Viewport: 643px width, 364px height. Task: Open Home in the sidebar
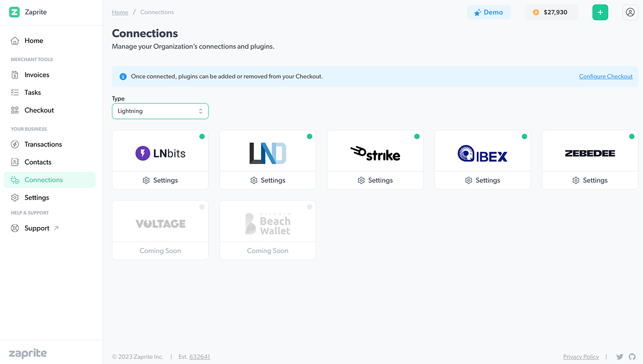tap(49, 41)
